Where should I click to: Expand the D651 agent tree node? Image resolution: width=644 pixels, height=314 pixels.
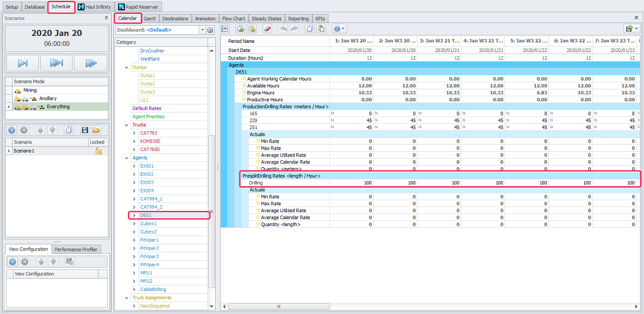[134, 215]
